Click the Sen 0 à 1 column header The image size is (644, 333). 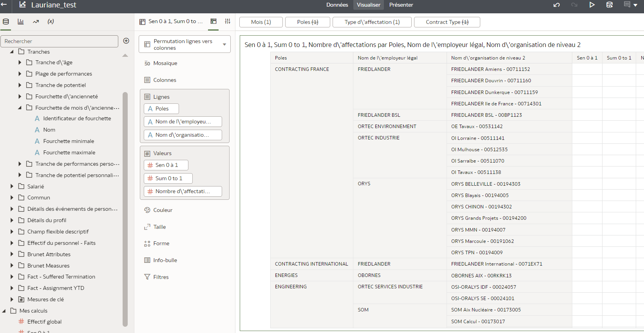(587, 58)
